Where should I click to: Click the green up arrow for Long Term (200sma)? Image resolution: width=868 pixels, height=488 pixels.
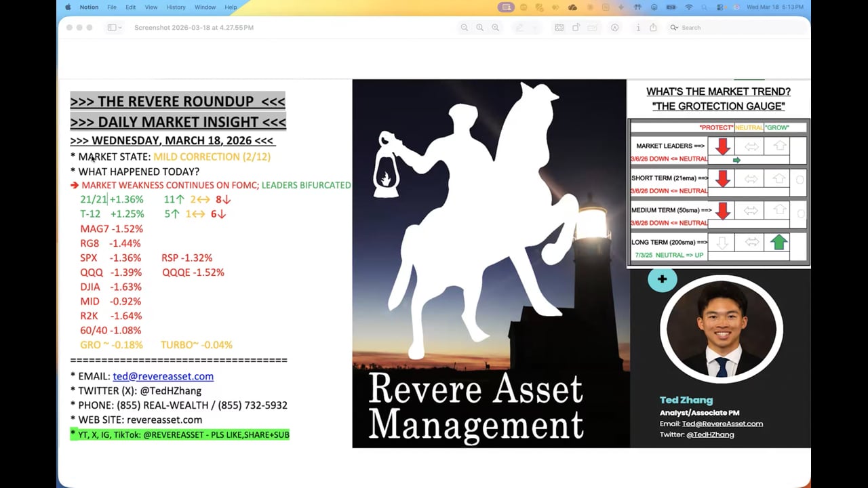coord(778,242)
